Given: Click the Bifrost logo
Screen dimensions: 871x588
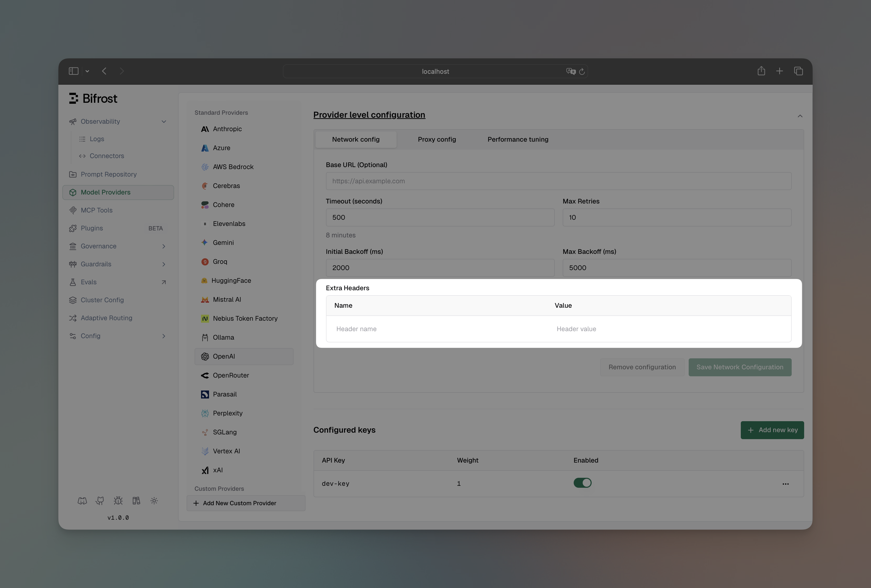Looking at the screenshot, I should coord(93,98).
